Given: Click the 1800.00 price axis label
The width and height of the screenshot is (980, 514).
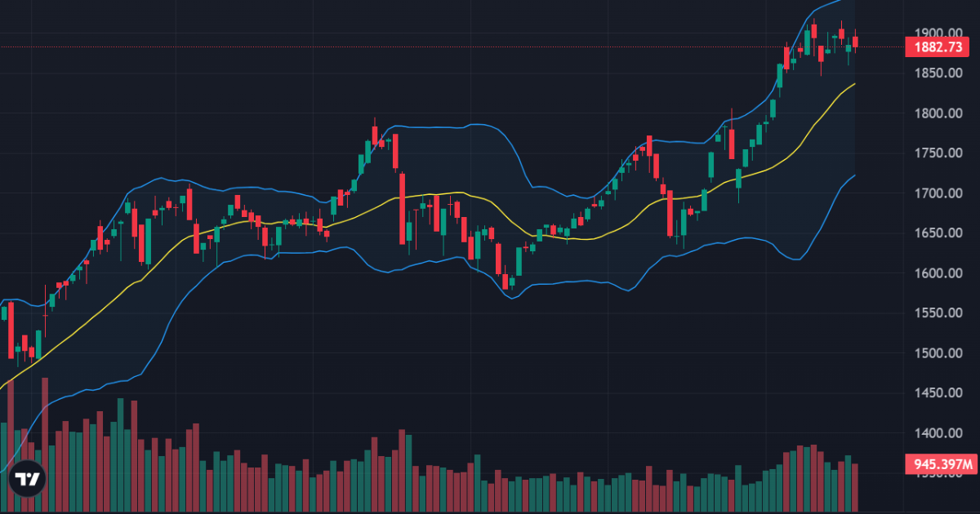Looking at the screenshot, I should (938, 113).
